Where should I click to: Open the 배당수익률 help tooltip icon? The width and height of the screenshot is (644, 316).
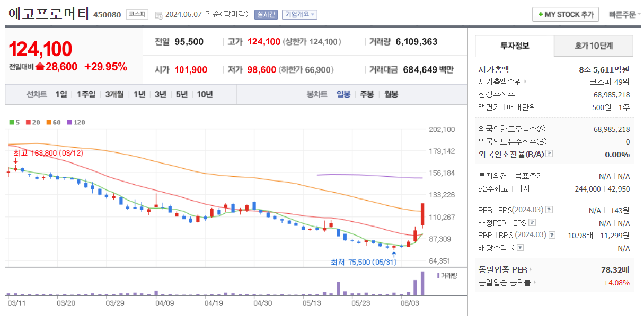[x=521, y=247]
